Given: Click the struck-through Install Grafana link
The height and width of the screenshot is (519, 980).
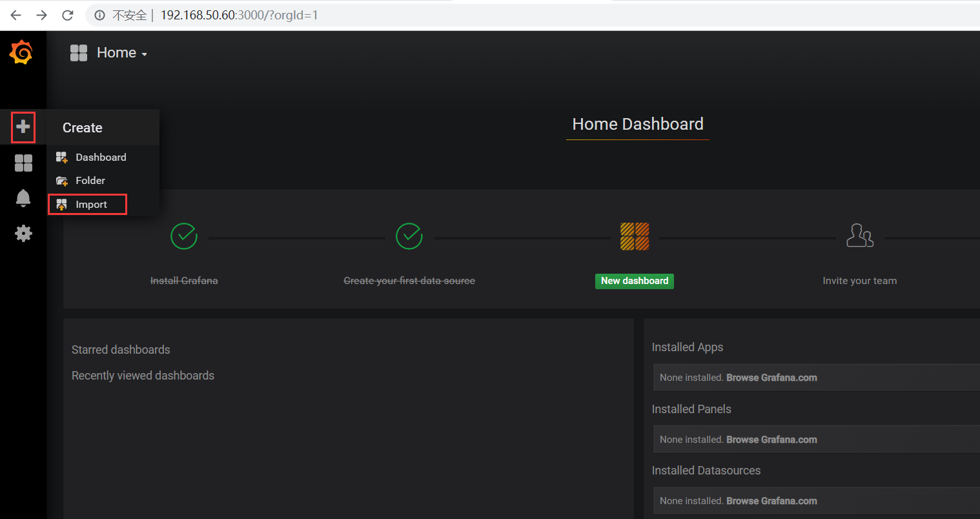Looking at the screenshot, I should [x=184, y=281].
